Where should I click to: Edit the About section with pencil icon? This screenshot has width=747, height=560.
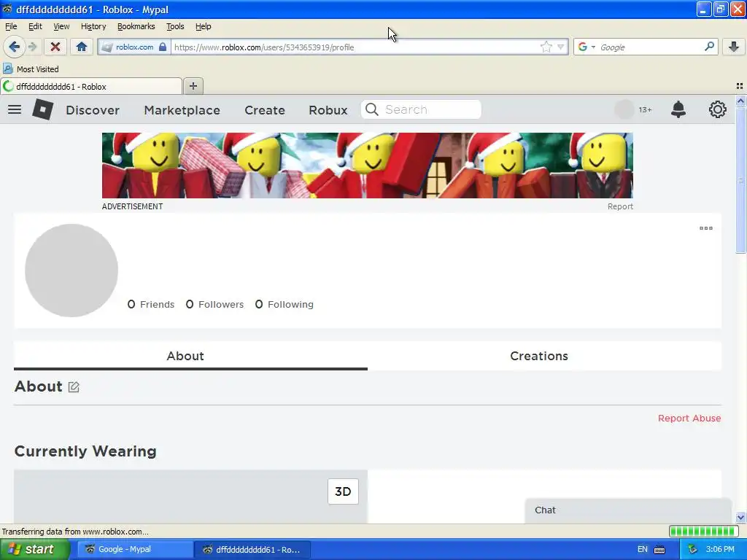[x=74, y=386]
